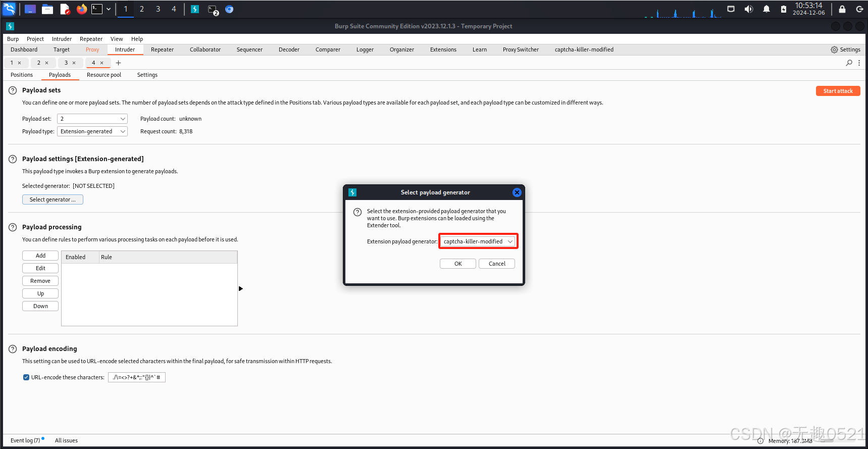Open the notifications bell icon
Viewport: 868px width, 449px height.
click(767, 9)
